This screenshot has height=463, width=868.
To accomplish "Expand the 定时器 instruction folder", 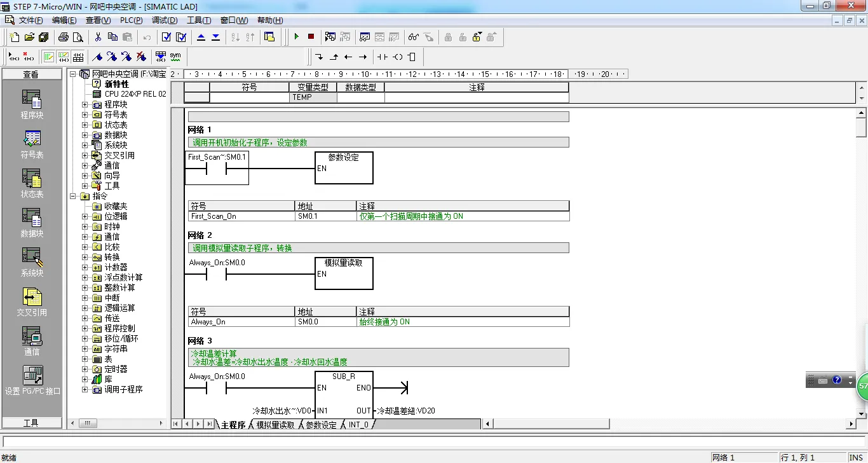I will coord(85,369).
